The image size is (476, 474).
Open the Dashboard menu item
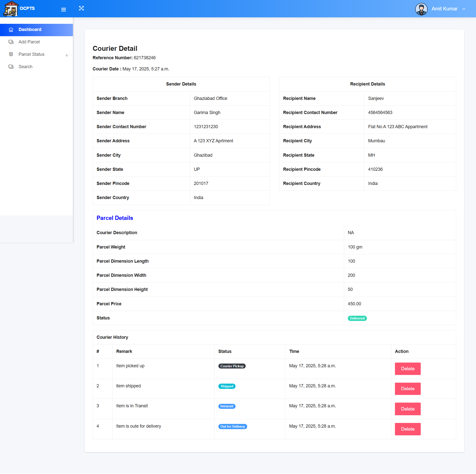click(36, 30)
